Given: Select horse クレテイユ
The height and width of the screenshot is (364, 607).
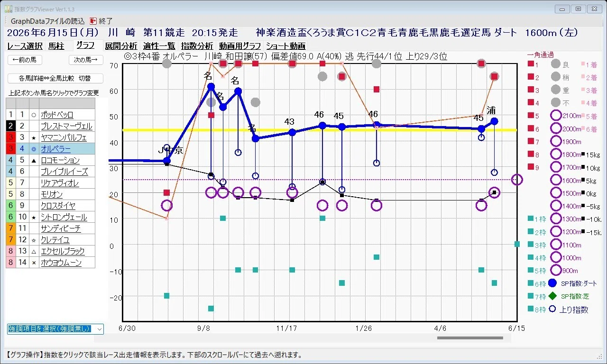Looking at the screenshot, I should coord(55,240).
